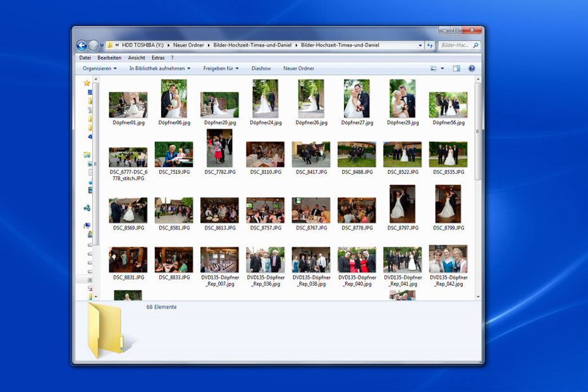This screenshot has width=588, height=392.
Task: Expand the Organisieren dropdown
Action: tap(100, 68)
